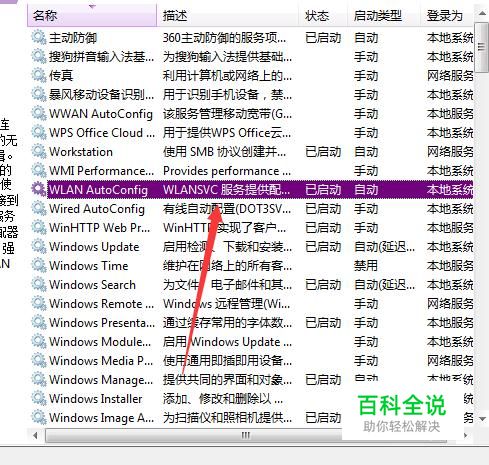Click the gear icon for Windows Time

pyautogui.click(x=39, y=265)
